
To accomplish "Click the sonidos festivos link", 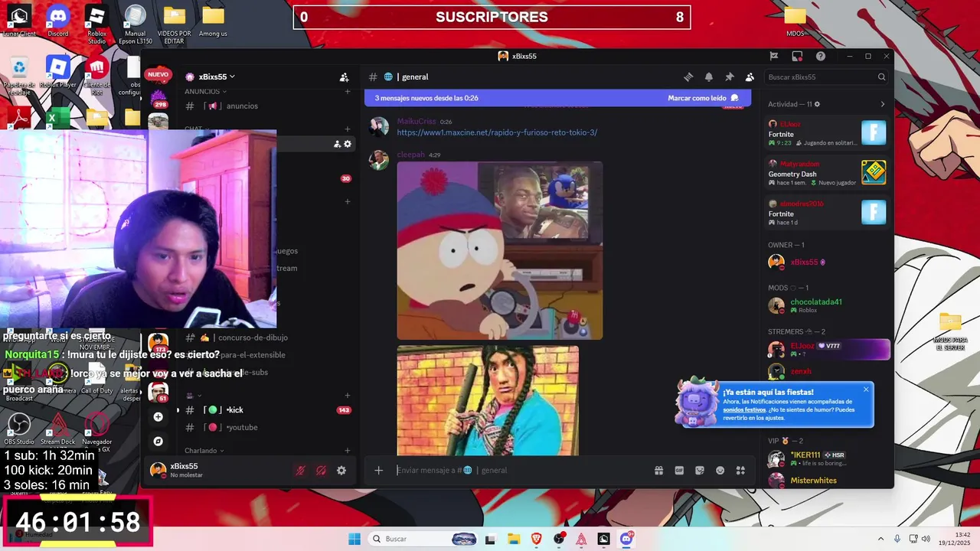I will (744, 409).
